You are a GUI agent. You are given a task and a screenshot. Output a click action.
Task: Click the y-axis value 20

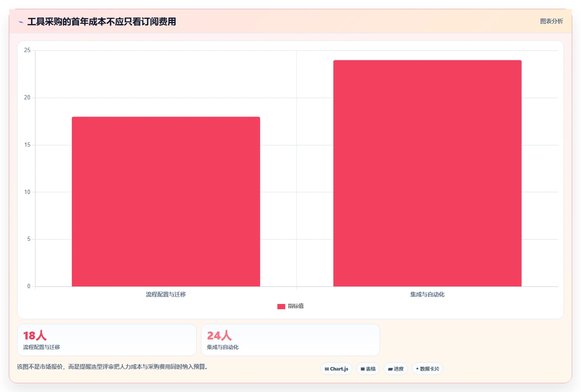[x=27, y=98]
